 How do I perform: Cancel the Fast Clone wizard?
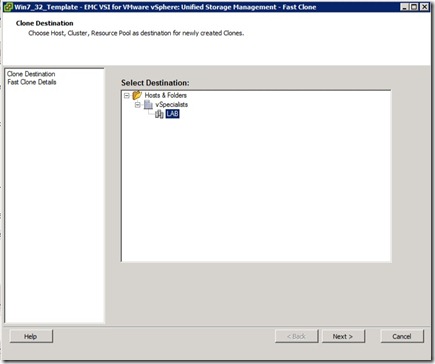(402, 336)
